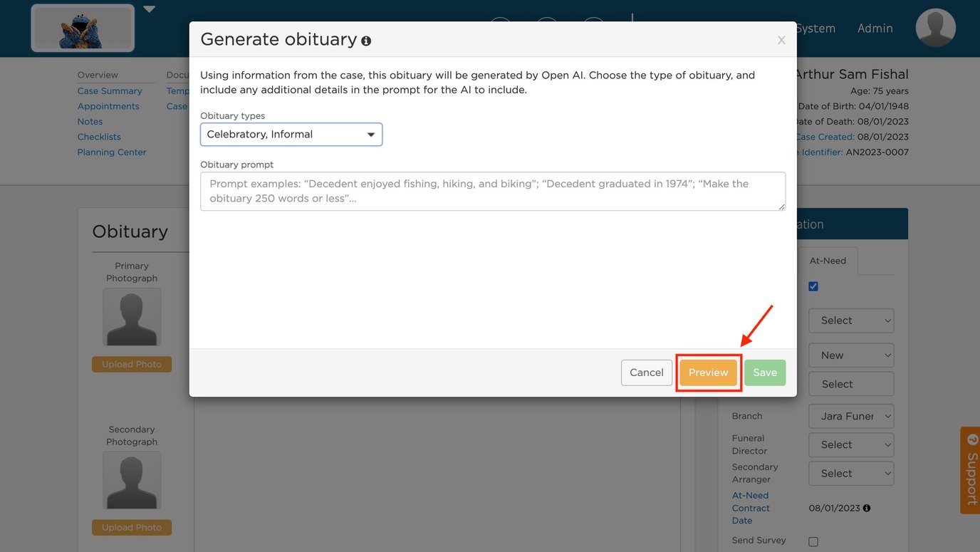Toggle the checked At-Need checkbox
This screenshot has height=552, width=980.
pos(813,286)
